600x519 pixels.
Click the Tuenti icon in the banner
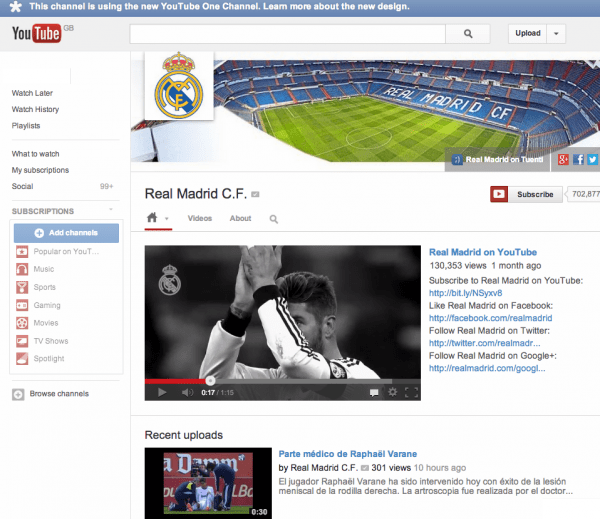(457, 160)
